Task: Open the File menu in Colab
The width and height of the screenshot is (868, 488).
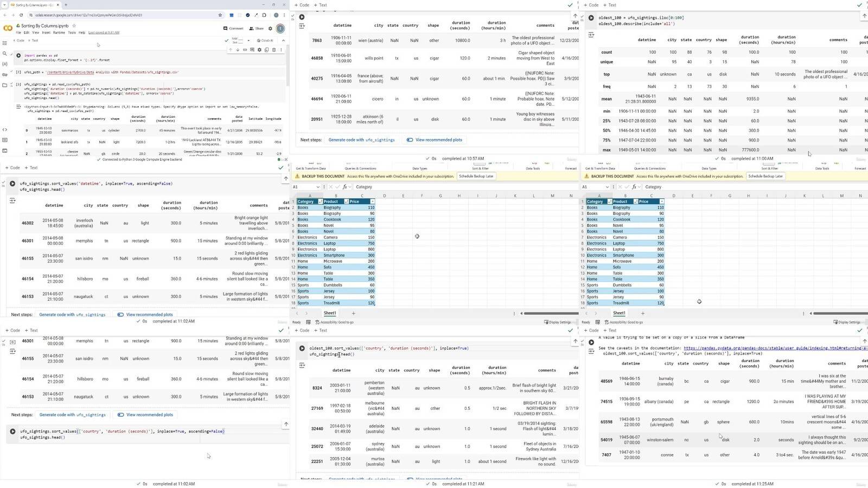Action: coord(18,33)
